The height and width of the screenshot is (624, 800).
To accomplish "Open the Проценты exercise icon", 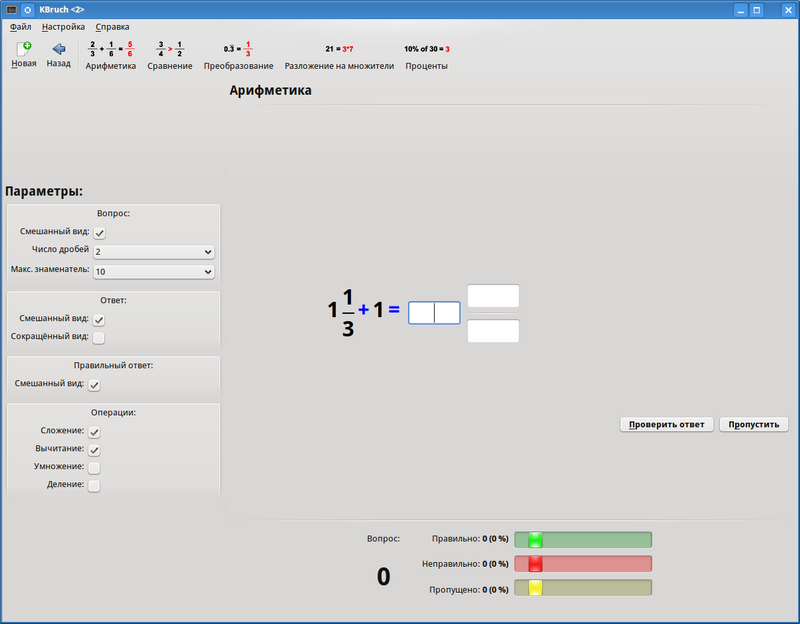I will coord(427,49).
